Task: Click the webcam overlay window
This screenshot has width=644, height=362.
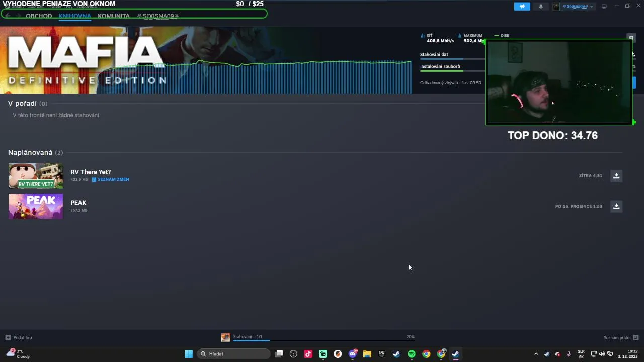Action: coord(558,82)
